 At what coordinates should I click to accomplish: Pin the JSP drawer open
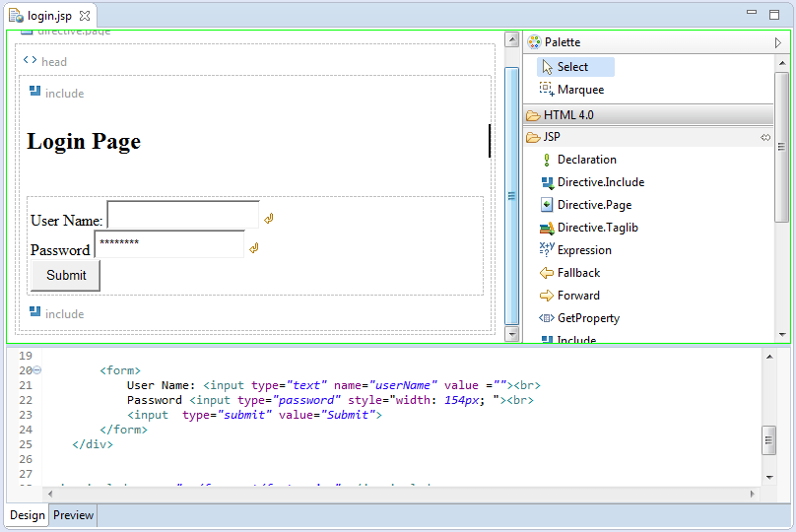click(x=765, y=138)
